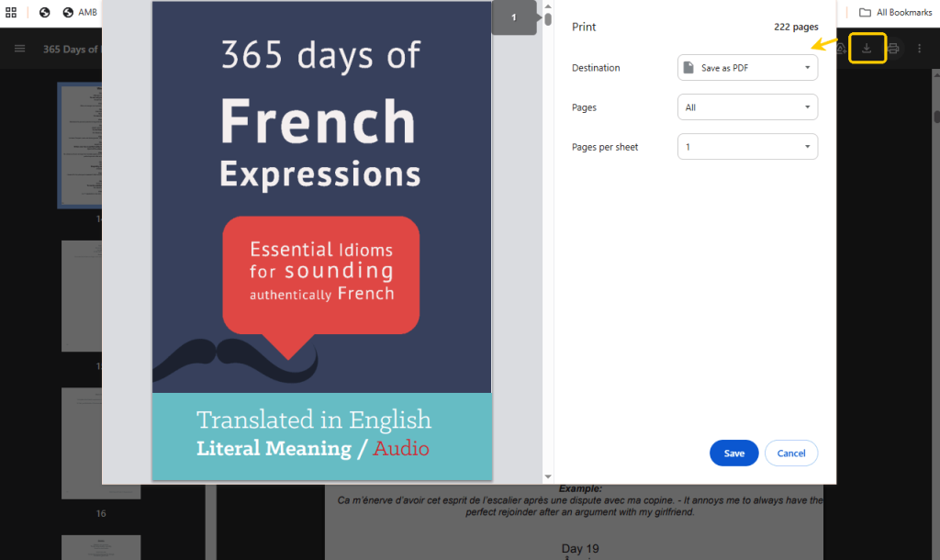Image resolution: width=940 pixels, height=560 pixels.
Task: Open the AMB bookmark
Action: pos(81,12)
